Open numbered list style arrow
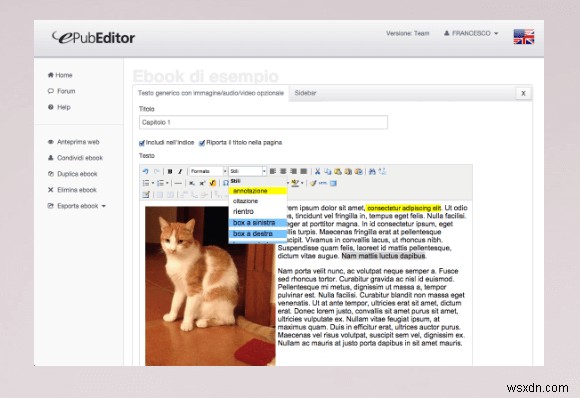The height and width of the screenshot is (398, 580). click(x=167, y=183)
